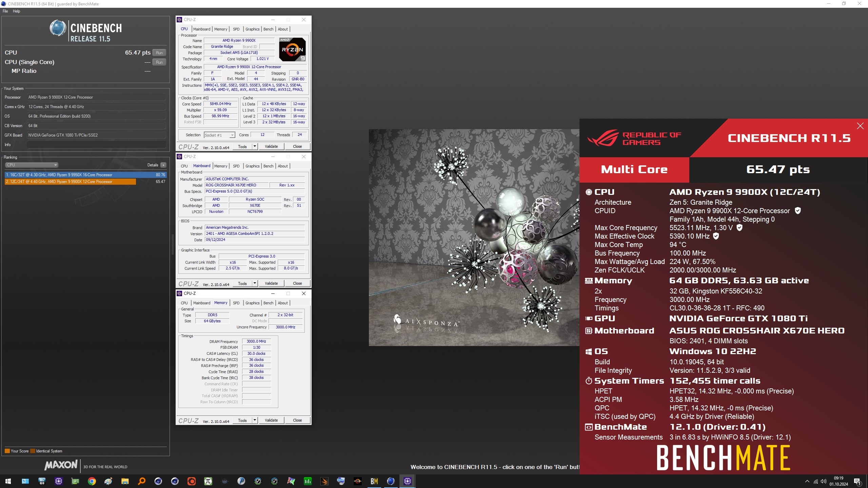Select the Ryzen 9 9950X ranking bar
868x488 pixels.
coord(86,175)
